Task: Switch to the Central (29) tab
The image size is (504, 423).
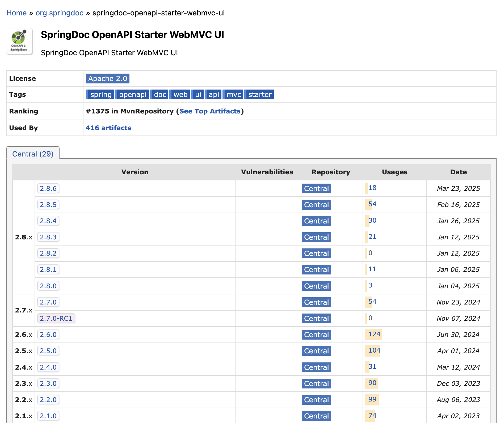Action: coord(33,154)
